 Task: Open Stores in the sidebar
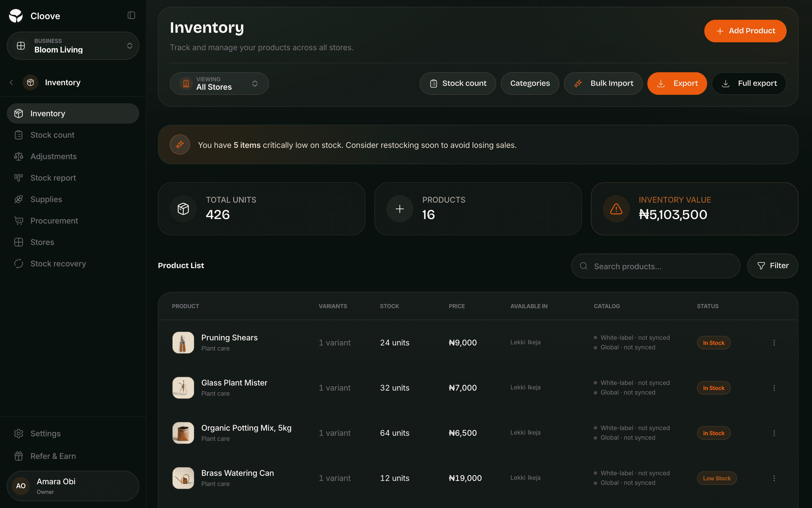73,242
